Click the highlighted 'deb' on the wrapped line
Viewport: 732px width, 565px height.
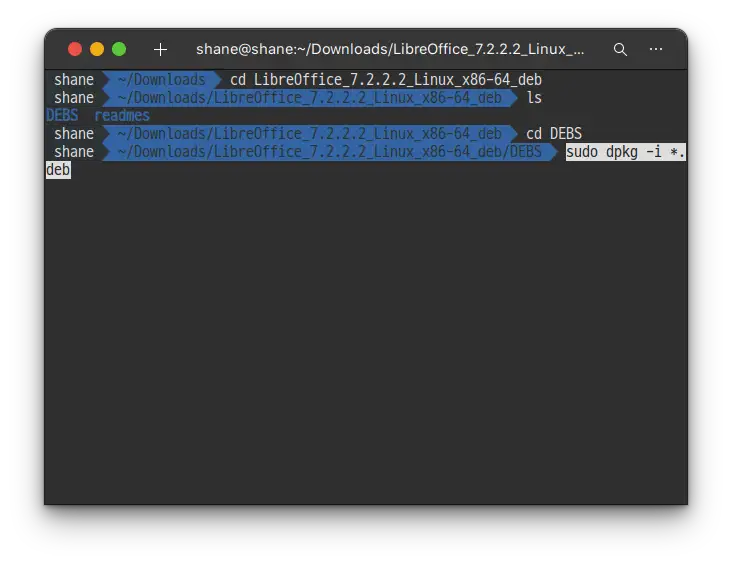point(58,170)
